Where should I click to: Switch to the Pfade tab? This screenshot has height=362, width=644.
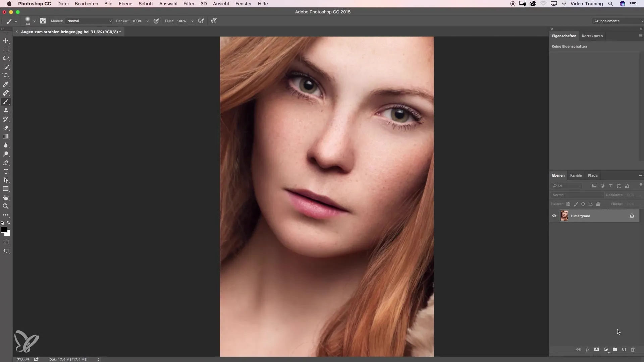click(593, 175)
